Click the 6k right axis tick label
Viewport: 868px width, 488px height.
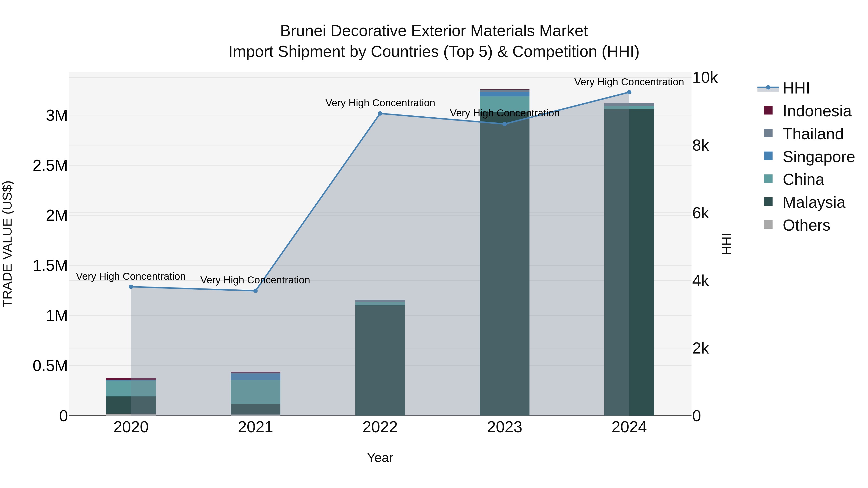701,213
